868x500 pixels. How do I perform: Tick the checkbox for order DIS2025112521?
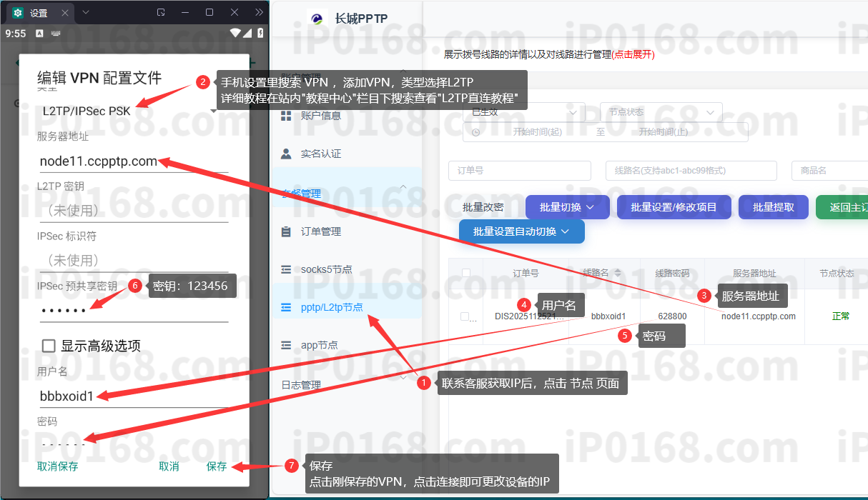pos(465,316)
